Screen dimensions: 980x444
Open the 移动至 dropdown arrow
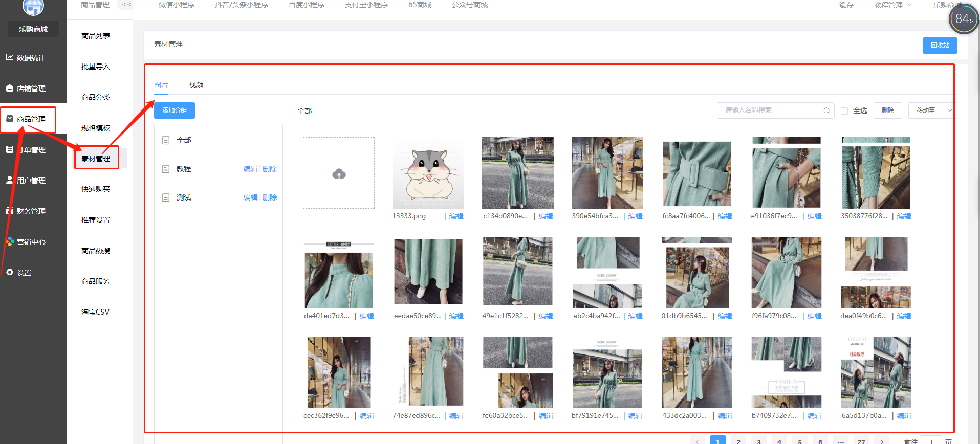[950, 110]
